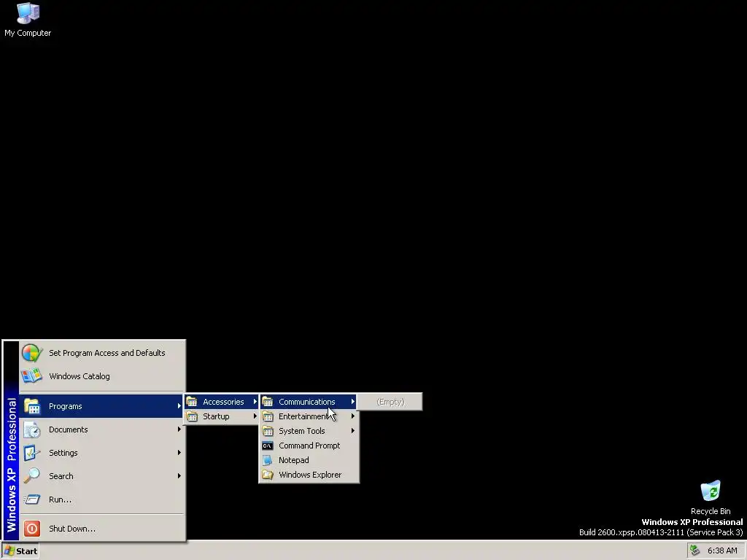Click the Command Prompt icon

(x=268, y=446)
